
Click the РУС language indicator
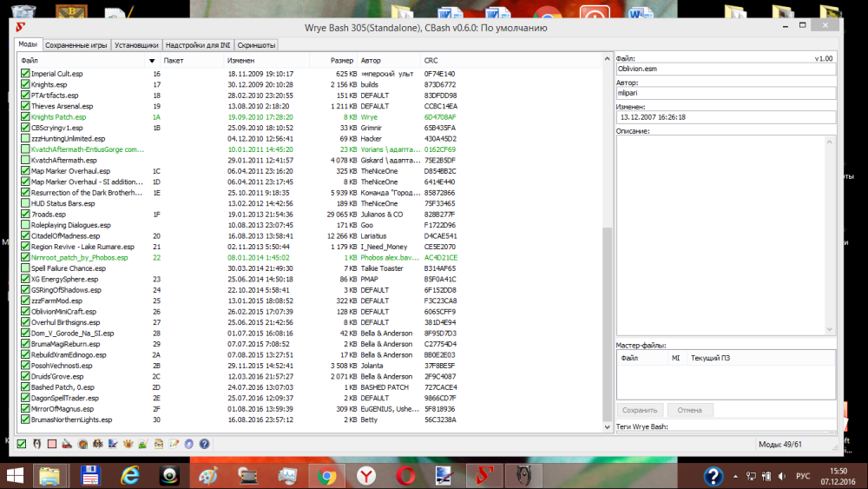click(803, 476)
